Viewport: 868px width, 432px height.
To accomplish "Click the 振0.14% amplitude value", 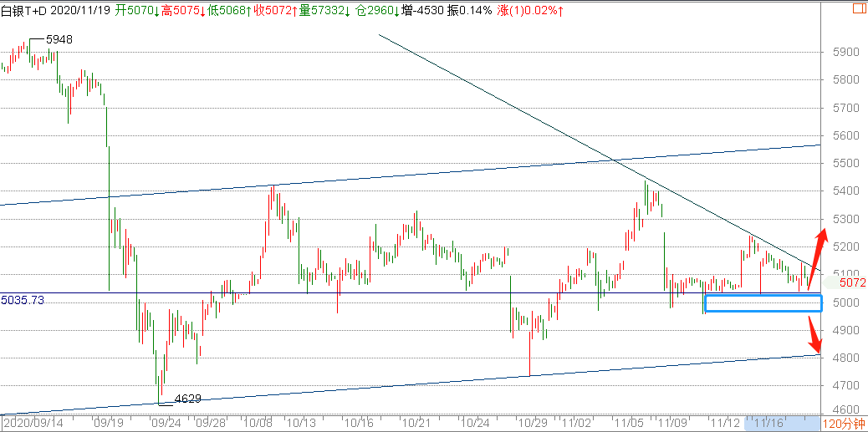I will pos(470,10).
